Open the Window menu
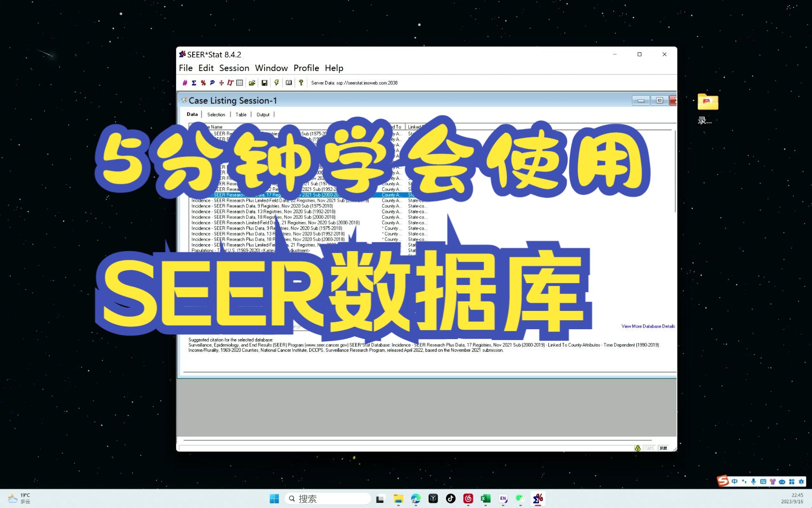This screenshot has width=812, height=508. click(271, 68)
